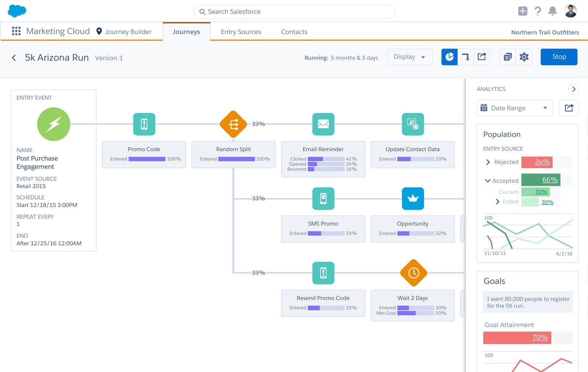Toggle the analytics pie chart view
This screenshot has width=588, height=372.
(x=449, y=57)
